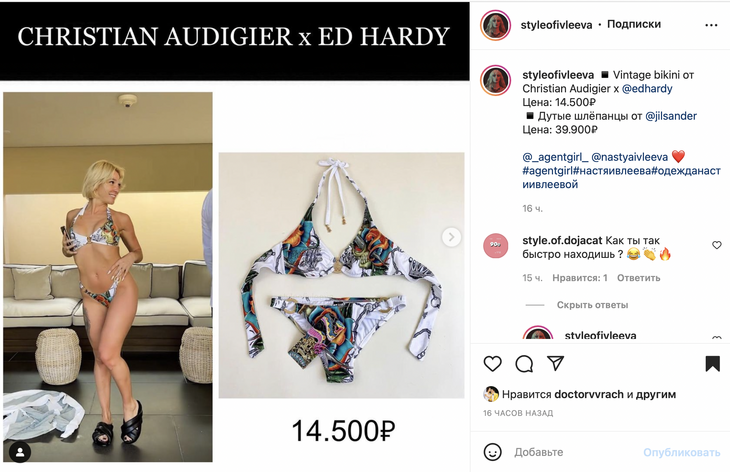Open the three-dot post options menu

click(711, 25)
